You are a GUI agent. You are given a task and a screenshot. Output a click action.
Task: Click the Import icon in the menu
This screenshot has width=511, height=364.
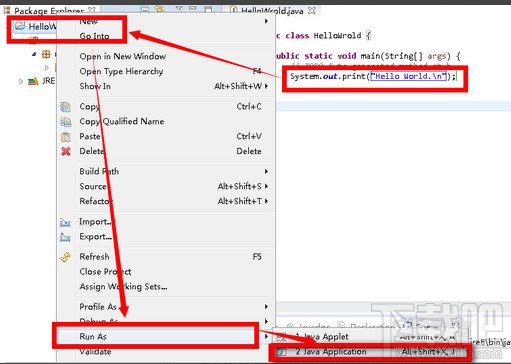(x=65, y=222)
